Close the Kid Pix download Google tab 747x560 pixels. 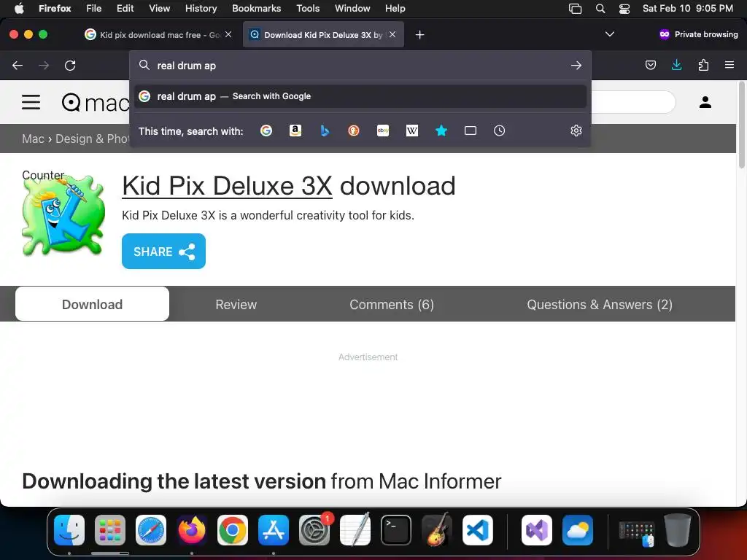click(228, 34)
